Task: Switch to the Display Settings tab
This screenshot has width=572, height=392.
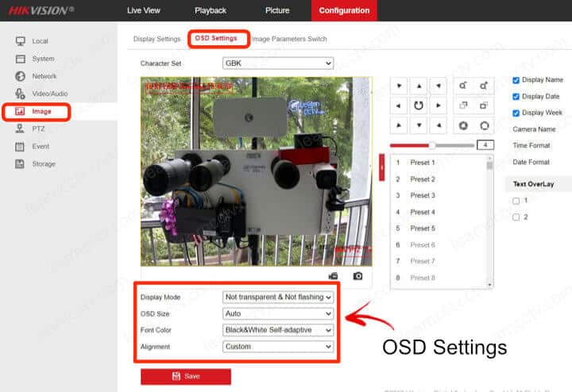Action: (x=157, y=39)
